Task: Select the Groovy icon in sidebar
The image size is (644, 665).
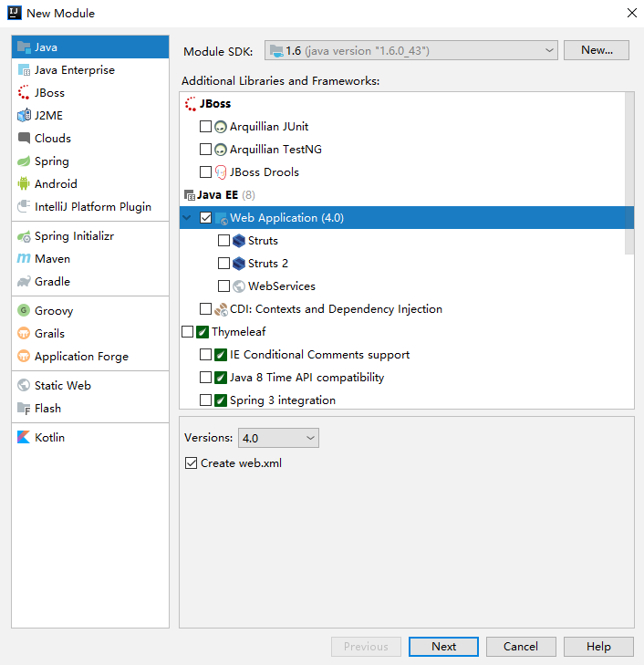Action: [24, 311]
